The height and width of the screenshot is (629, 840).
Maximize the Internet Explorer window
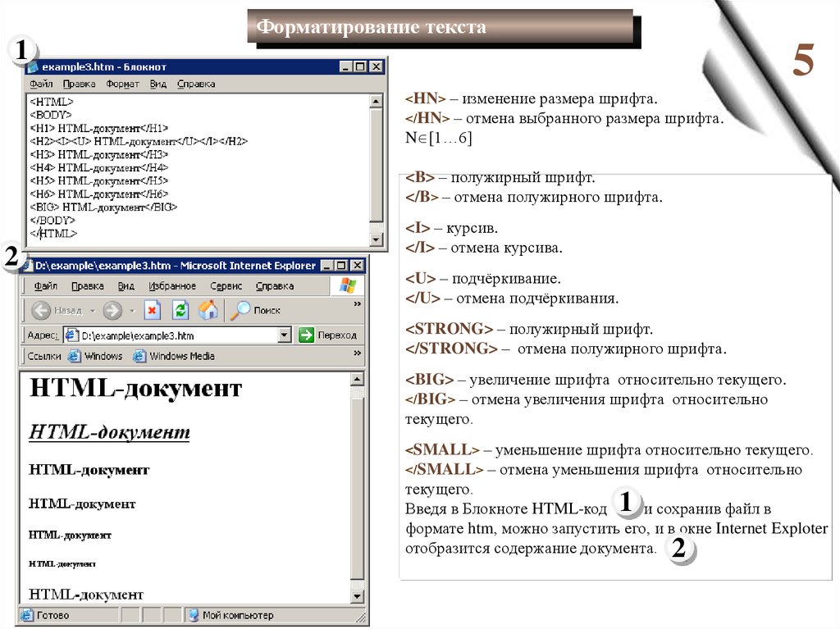(341, 265)
